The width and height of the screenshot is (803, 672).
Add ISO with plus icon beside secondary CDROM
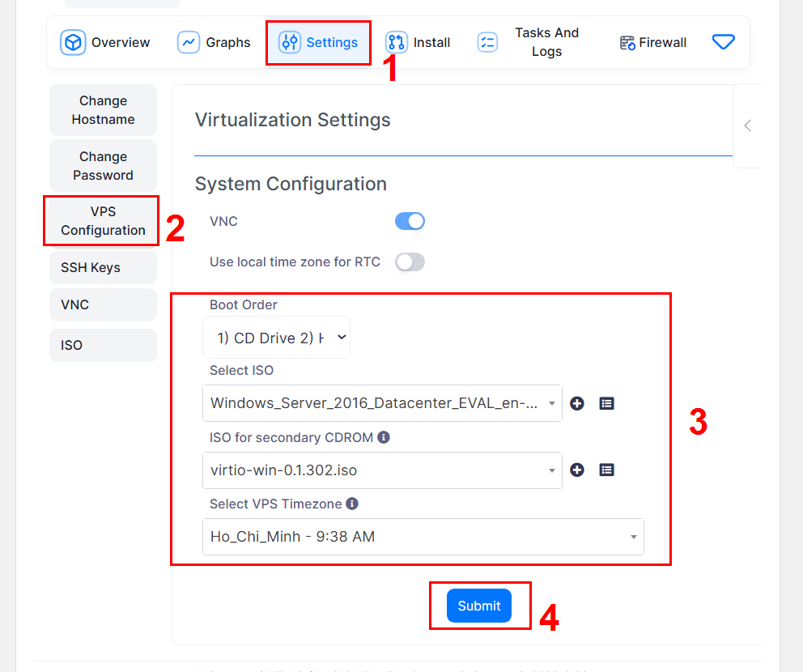(x=577, y=470)
